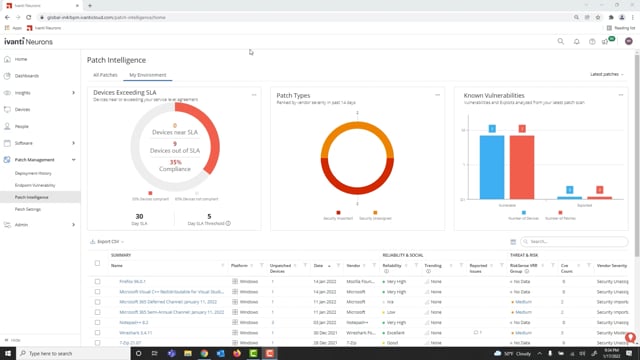Reload the browser page
This screenshot has height=360, width=640.
point(29,17)
